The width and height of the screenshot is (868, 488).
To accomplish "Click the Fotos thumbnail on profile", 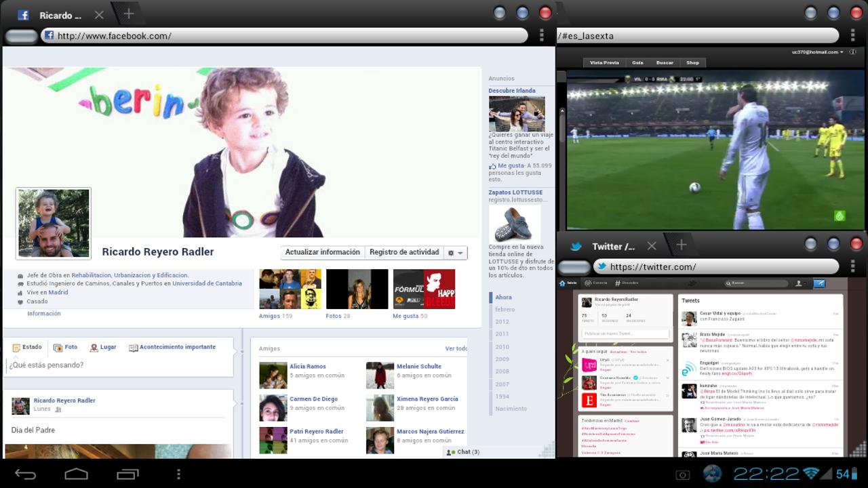I will tap(357, 289).
